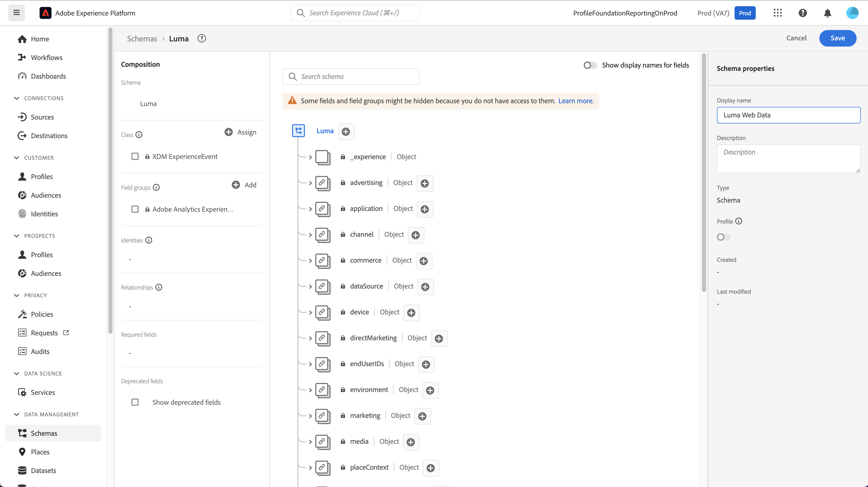This screenshot has width=868, height=487.
Task: Click Assign class button
Action: (x=240, y=132)
